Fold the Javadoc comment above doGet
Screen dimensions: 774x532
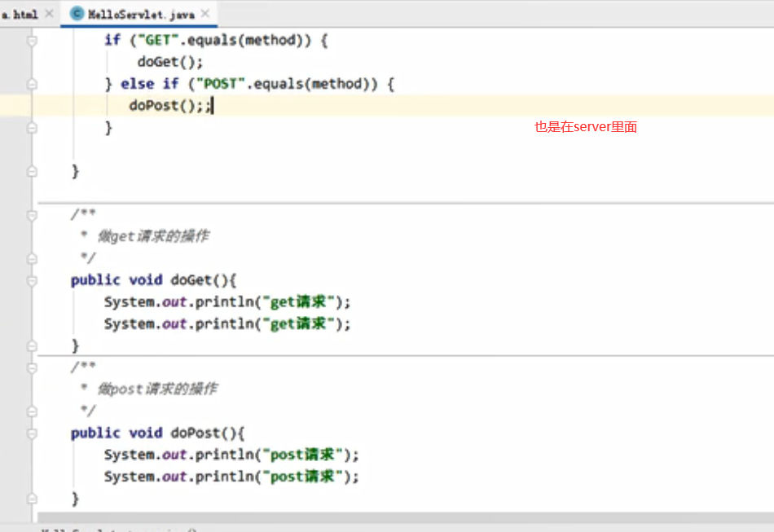pyautogui.click(x=32, y=215)
